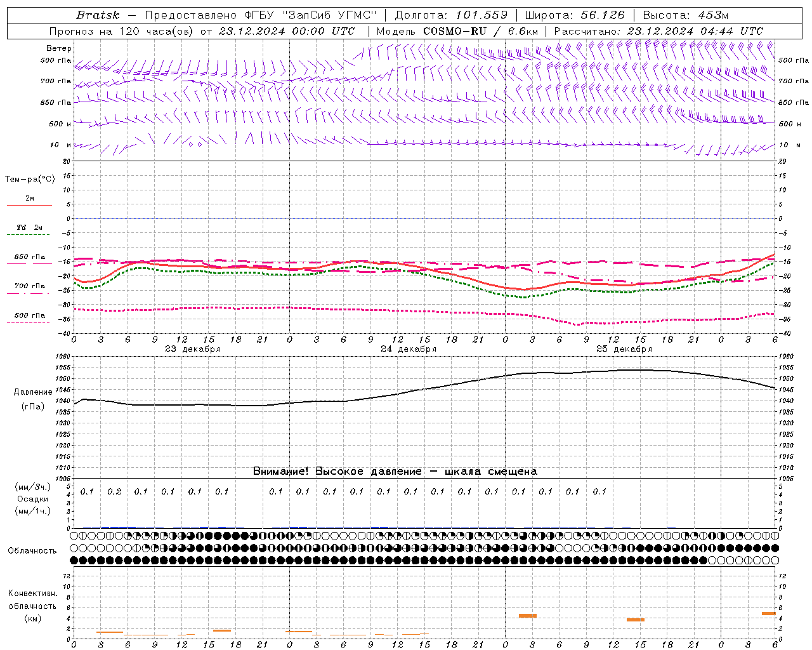The height and width of the screenshot is (650, 812).
Task: Select the 'Прогноз на 120 часа(ов)' forecast text
Action: pos(122,31)
